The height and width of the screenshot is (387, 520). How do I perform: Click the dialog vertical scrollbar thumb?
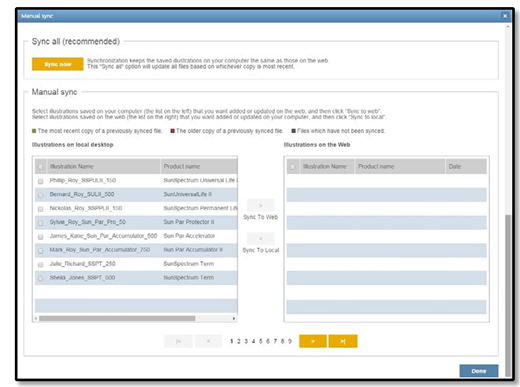(508, 295)
